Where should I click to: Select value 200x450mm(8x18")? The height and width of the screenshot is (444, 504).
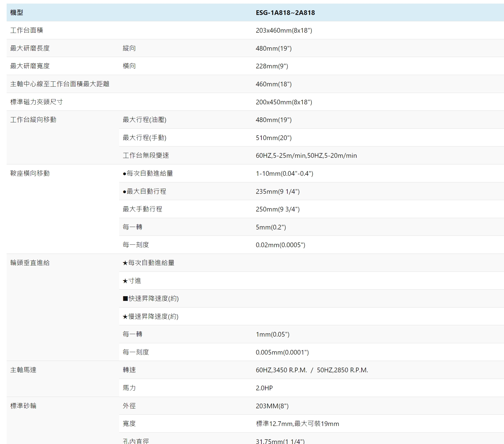[284, 102]
